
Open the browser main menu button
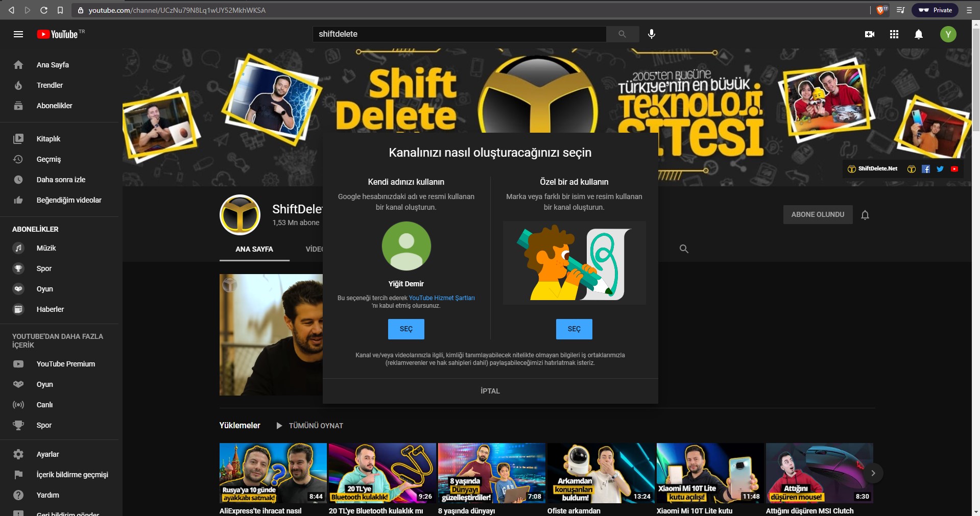969,10
